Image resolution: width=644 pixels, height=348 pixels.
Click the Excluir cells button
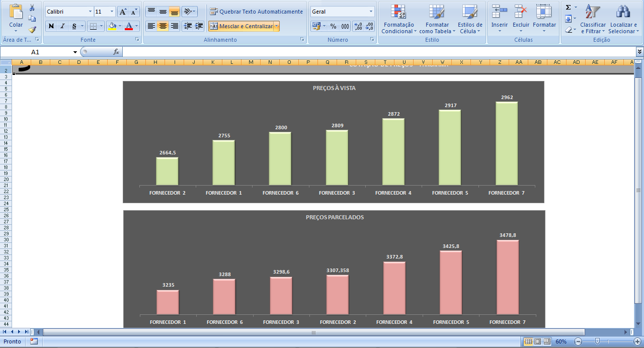[521, 20]
